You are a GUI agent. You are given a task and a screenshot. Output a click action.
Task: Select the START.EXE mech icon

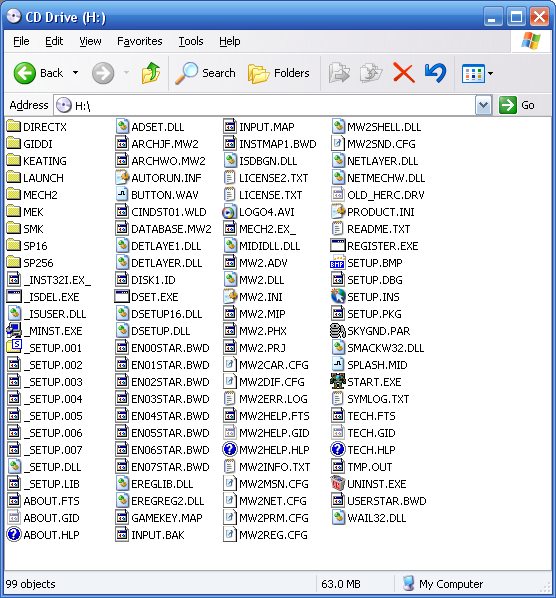pyautogui.click(x=337, y=382)
